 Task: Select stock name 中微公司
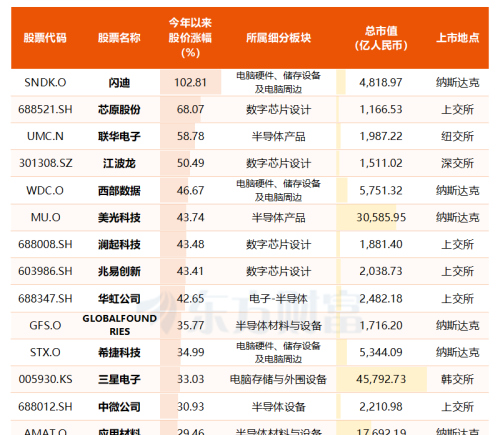tap(119, 407)
